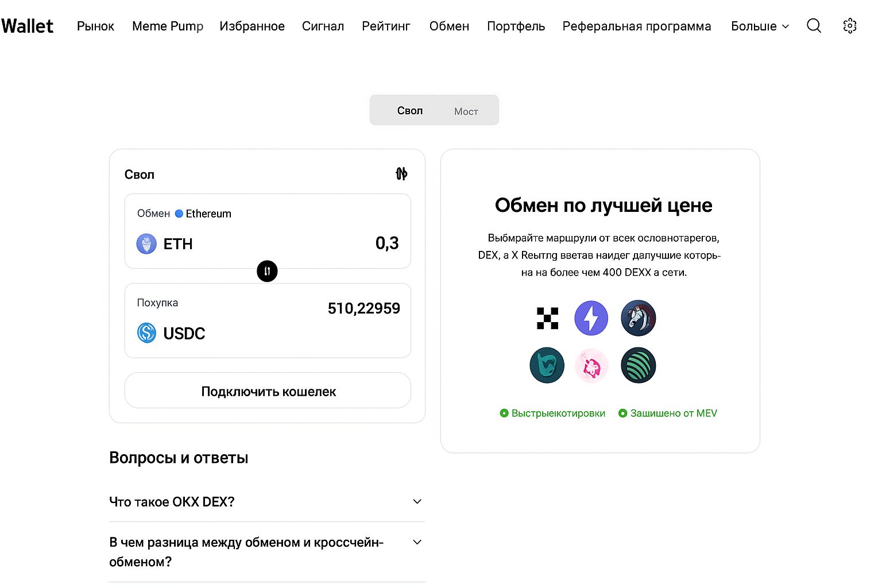Click the Uniswap unicorn logo

(638, 318)
